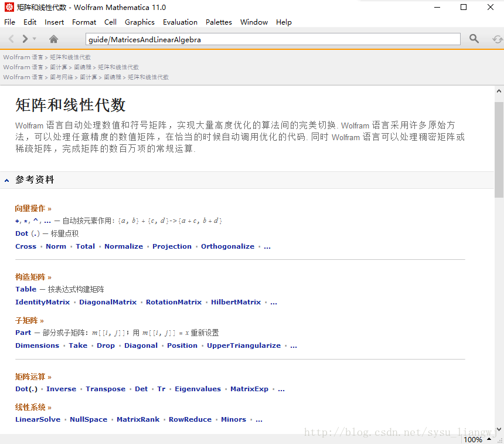Open the Orthogonalize function link
Screen dimensions: 504x444
point(227,246)
